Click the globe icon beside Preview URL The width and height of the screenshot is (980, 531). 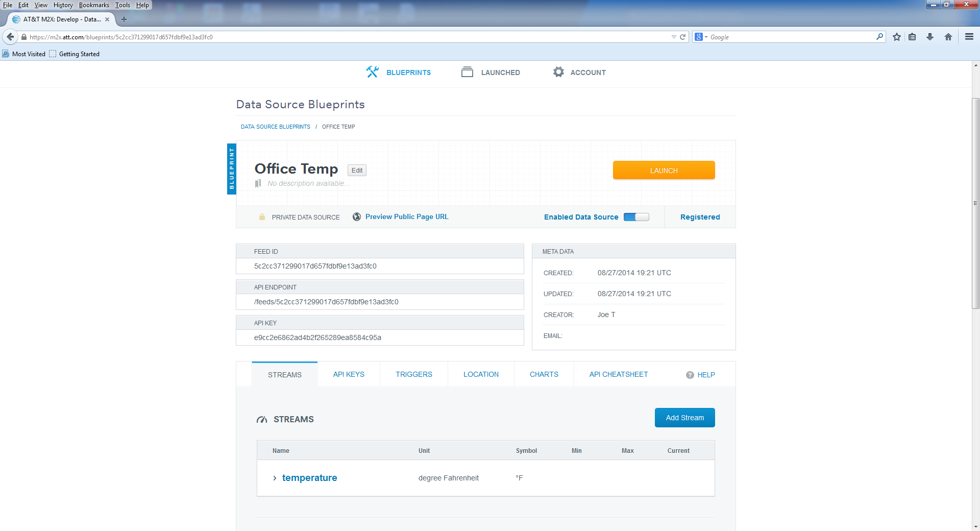tap(357, 217)
